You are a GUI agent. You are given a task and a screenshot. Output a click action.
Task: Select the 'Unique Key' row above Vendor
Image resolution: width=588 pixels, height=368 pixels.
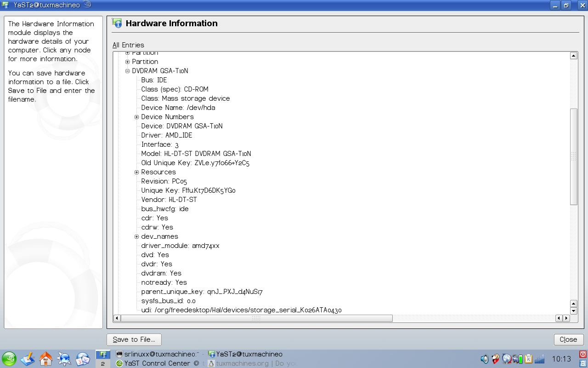coord(188,190)
